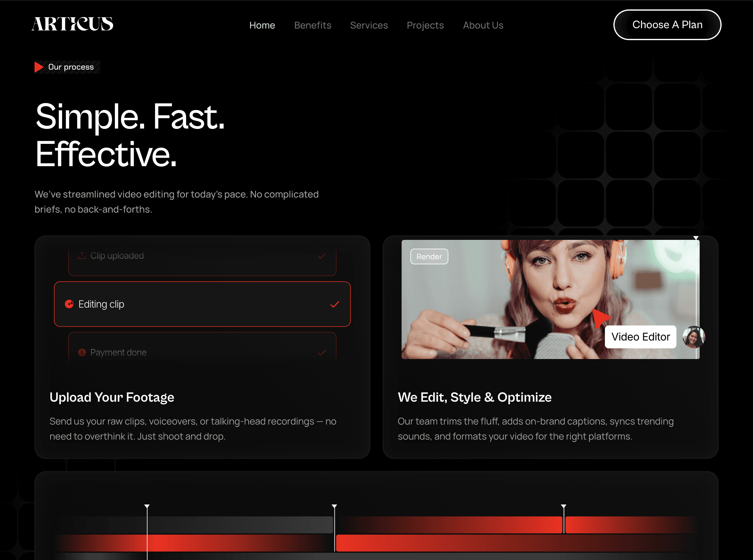Click the Simple. Fast. Effective. heading
The height and width of the screenshot is (560, 753).
130,135
